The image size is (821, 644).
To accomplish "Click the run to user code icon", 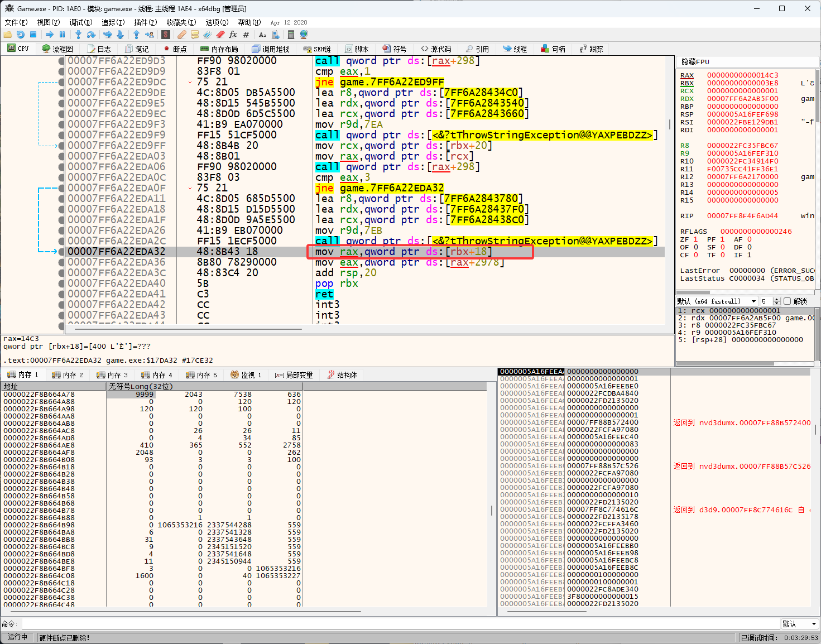I will point(149,35).
